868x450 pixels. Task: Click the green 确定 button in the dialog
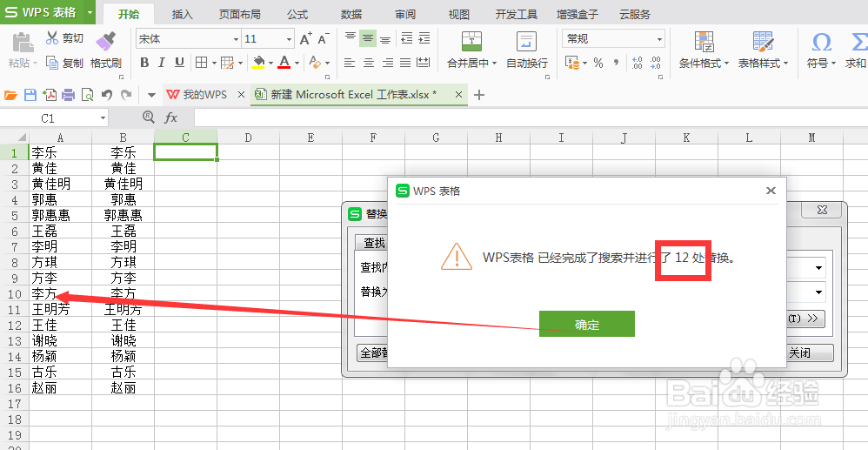tap(587, 324)
